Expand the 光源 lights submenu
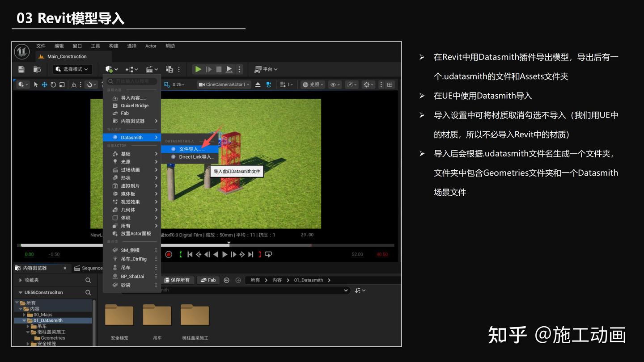The image size is (644, 362). tap(131, 162)
